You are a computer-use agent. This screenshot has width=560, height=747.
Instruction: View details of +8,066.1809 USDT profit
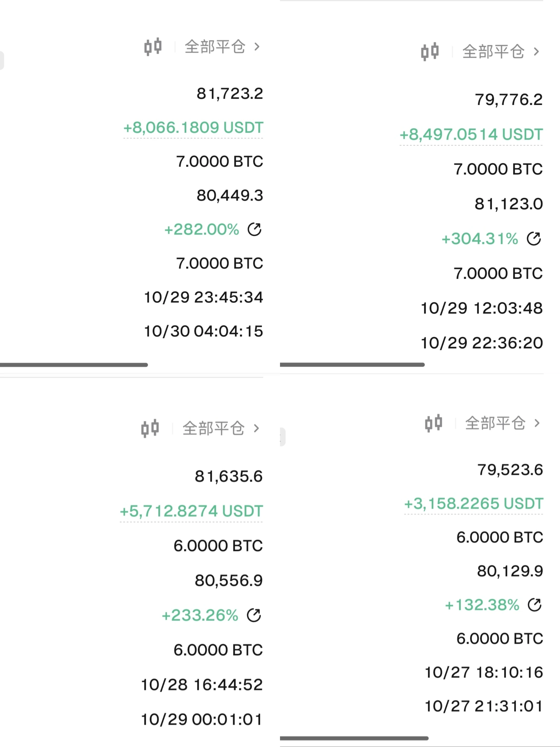193,128
